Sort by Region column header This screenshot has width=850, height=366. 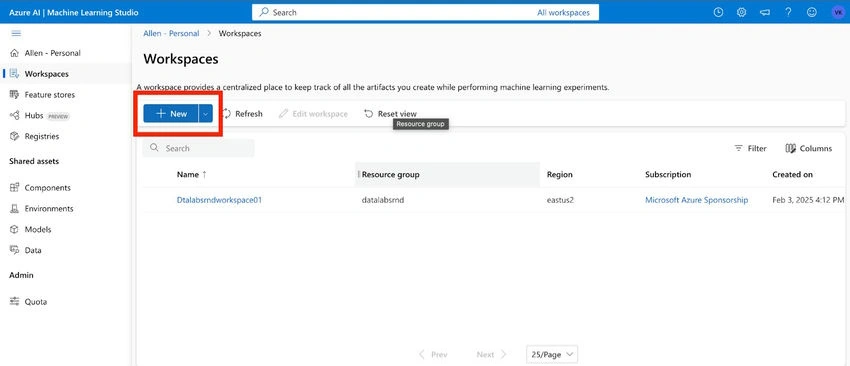point(559,175)
